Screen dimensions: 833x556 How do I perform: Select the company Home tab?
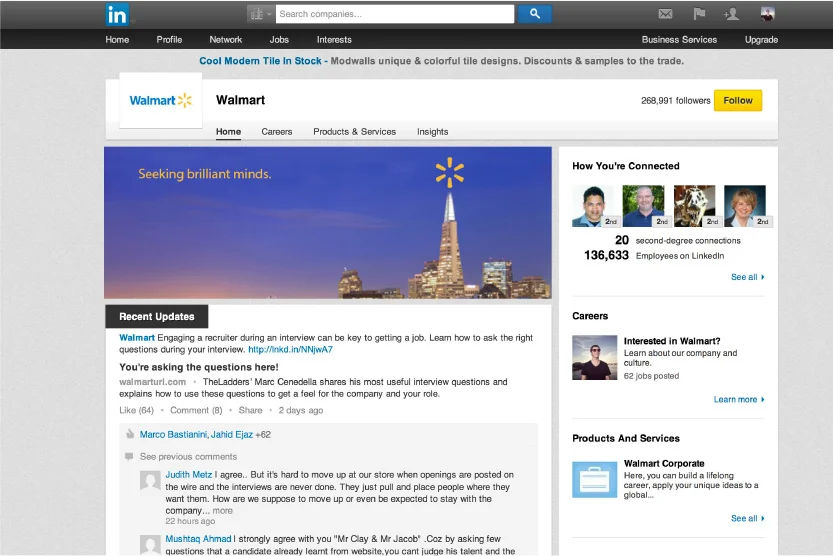point(228,132)
